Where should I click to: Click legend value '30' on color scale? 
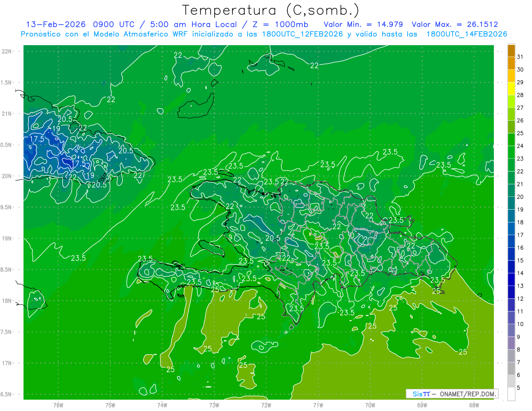pos(520,70)
